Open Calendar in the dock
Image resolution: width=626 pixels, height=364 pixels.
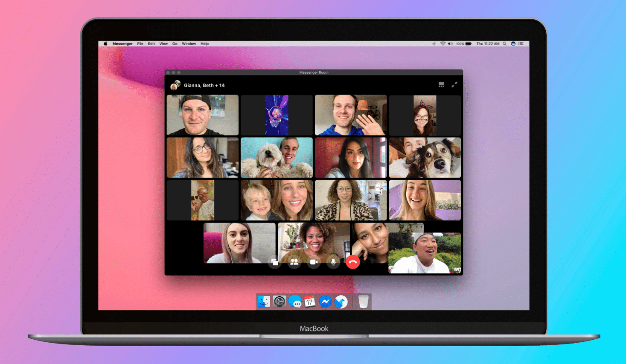(310, 302)
